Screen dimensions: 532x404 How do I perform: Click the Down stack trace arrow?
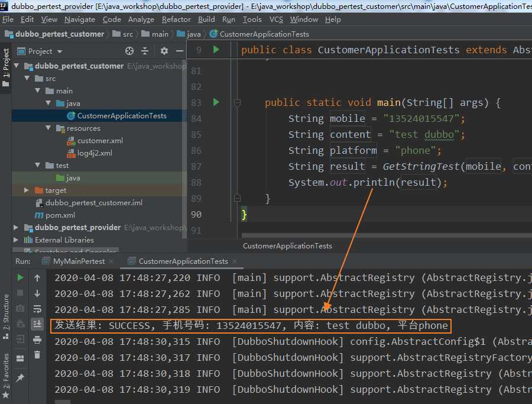tap(37, 293)
